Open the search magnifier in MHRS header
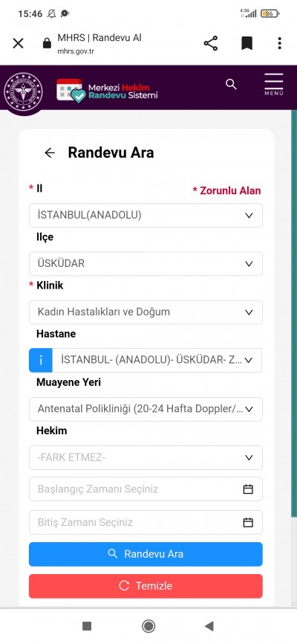This screenshot has width=297, height=644. tap(231, 84)
